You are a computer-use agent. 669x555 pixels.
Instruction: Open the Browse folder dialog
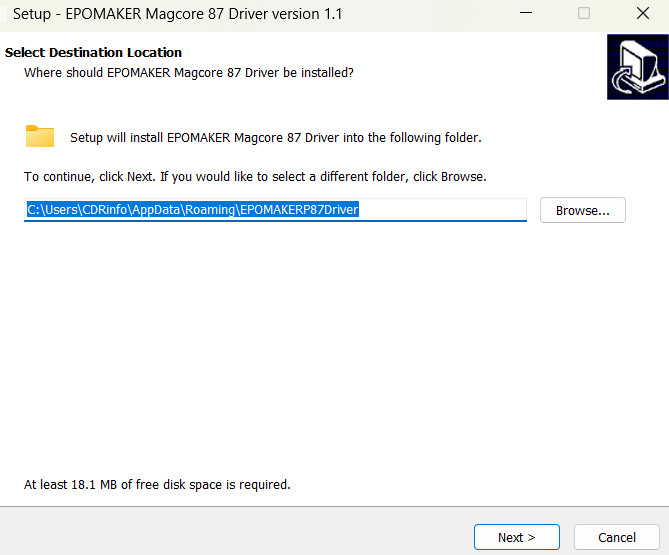[582, 210]
